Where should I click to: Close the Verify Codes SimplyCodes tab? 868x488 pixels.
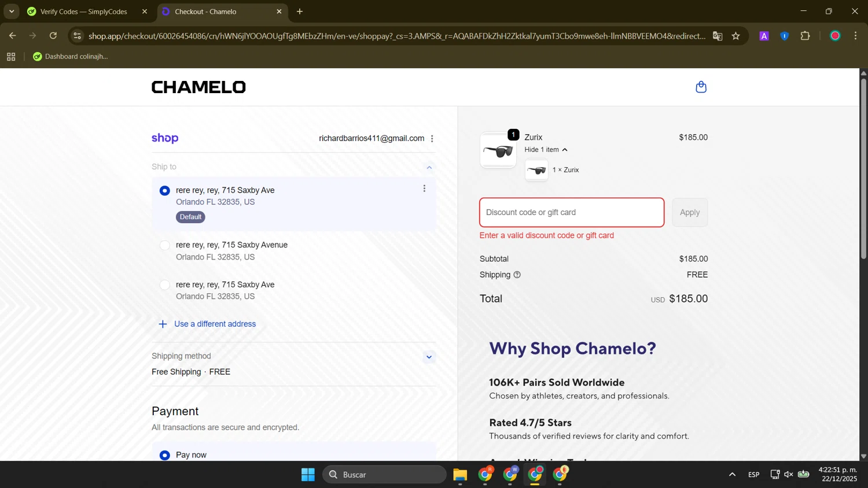point(145,12)
